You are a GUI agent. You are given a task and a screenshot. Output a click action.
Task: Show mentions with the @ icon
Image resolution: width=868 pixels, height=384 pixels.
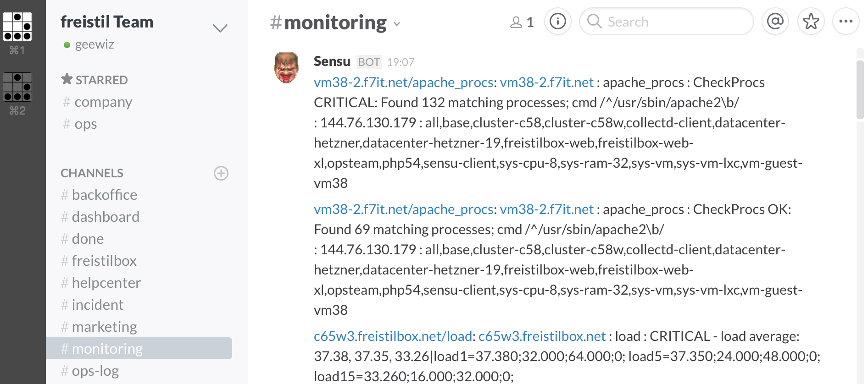(x=775, y=22)
